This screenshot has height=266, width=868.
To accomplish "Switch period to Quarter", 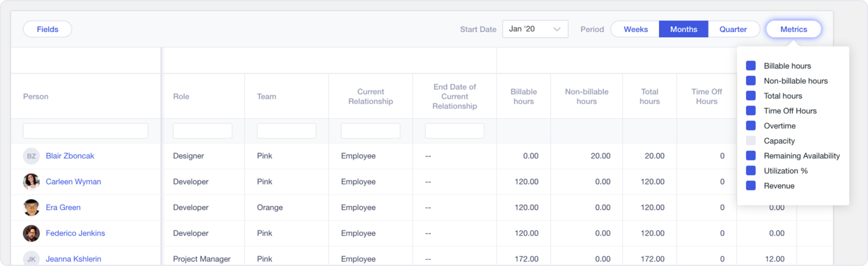I will tap(733, 29).
